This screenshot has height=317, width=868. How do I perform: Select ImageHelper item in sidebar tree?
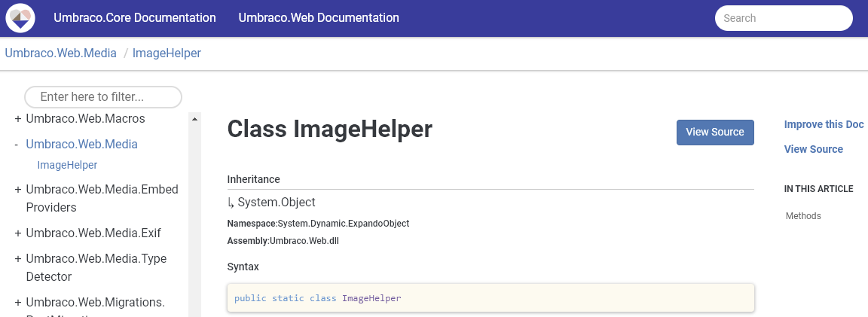(x=67, y=166)
